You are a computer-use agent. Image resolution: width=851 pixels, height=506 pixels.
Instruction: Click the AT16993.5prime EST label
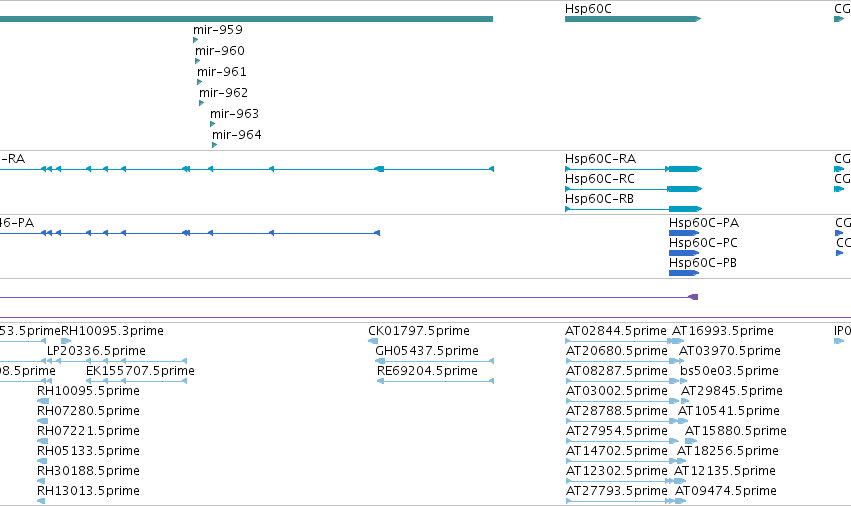(723, 331)
